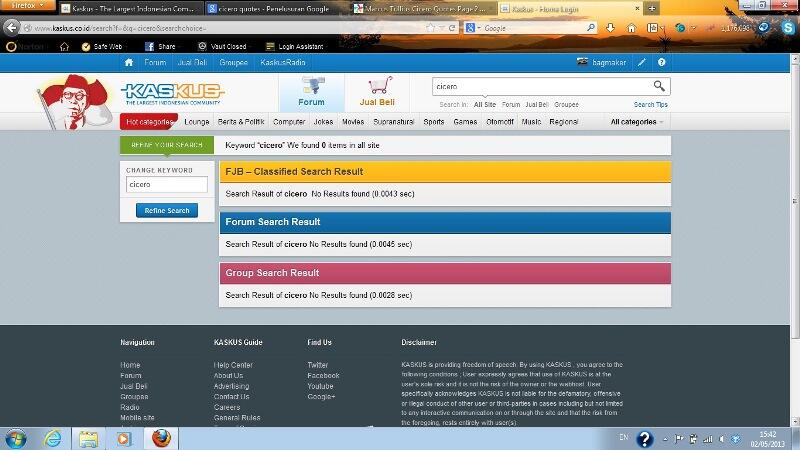Open Careers footer link

(x=227, y=407)
